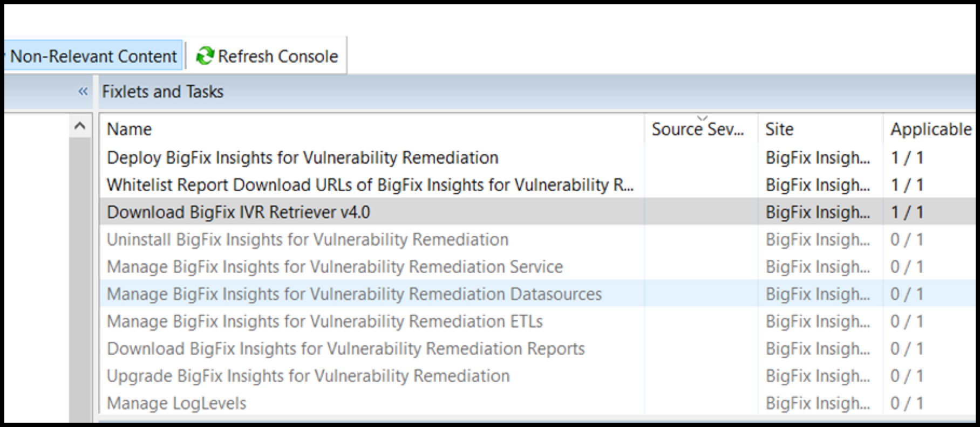
Task: Sort by the Site column header
Action: (779, 129)
